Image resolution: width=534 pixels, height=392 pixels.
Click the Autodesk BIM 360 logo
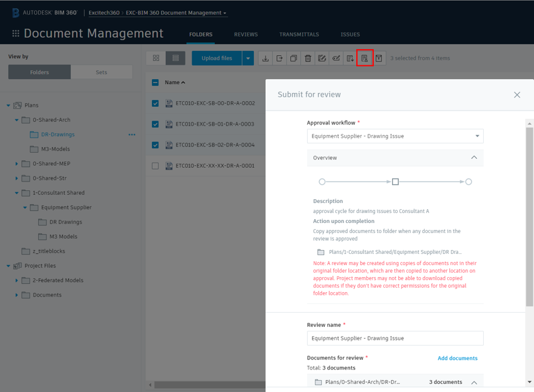(45, 13)
